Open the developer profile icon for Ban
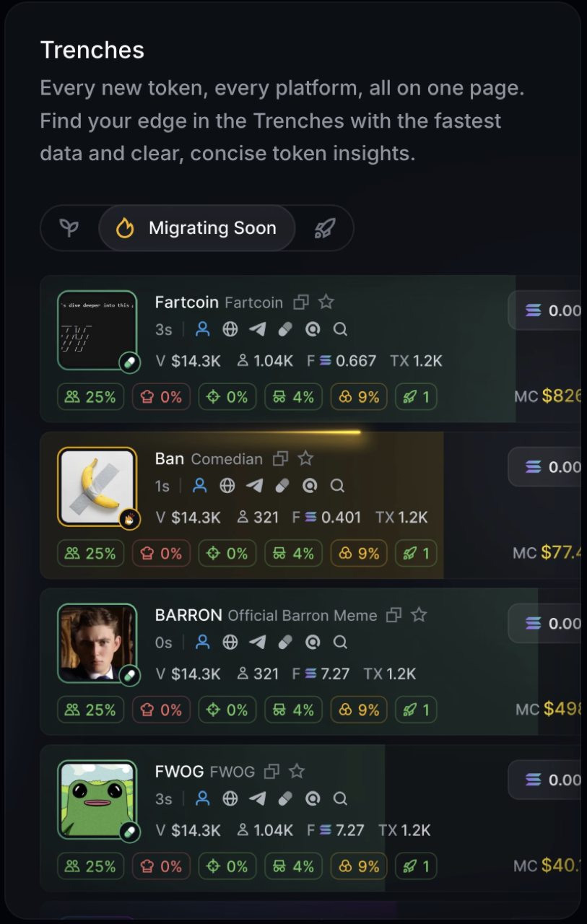The image size is (587, 924). click(x=200, y=486)
